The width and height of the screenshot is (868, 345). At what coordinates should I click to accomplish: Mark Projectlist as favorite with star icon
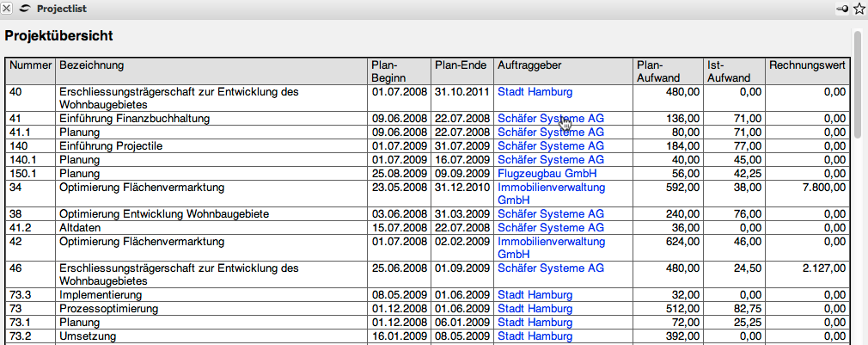tap(859, 8)
